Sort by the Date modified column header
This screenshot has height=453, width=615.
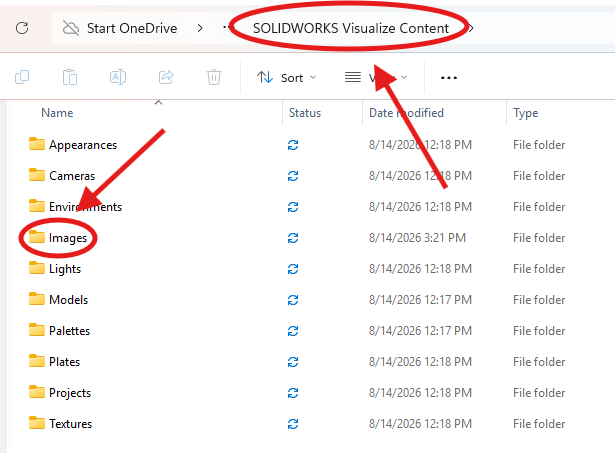(406, 113)
